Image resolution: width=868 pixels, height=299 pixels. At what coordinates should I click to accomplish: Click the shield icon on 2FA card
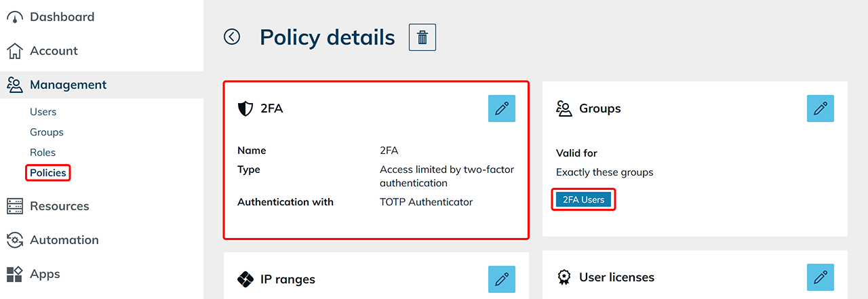pos(245,108)
